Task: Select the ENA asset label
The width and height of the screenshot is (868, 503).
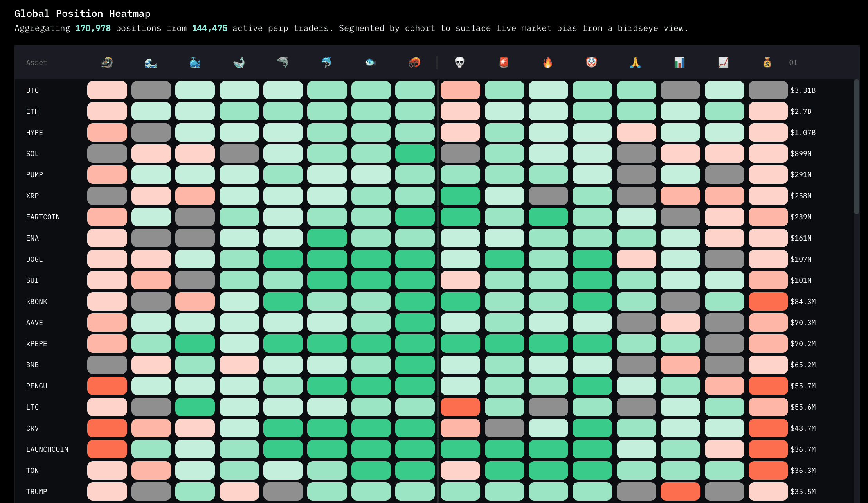Action: (32, 238)
